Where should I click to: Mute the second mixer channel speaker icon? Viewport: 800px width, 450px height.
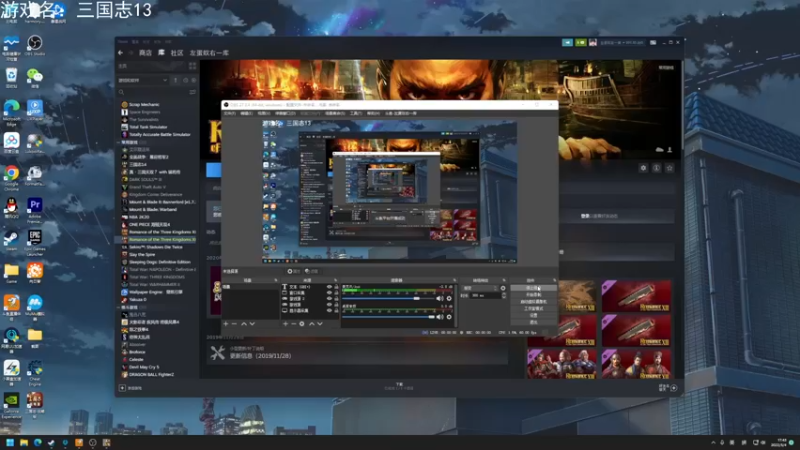pyautogui.click(x=440, y=317)
